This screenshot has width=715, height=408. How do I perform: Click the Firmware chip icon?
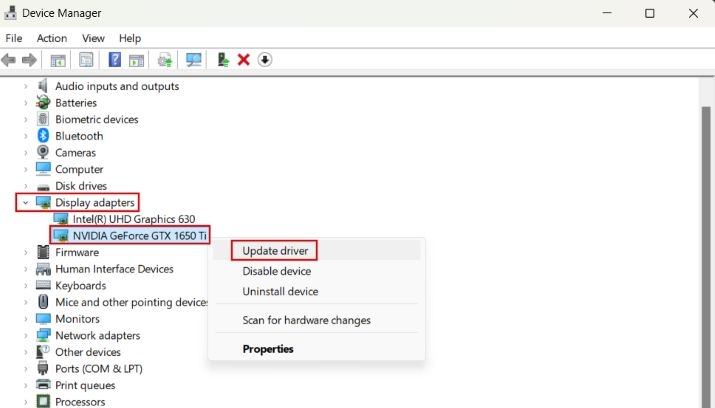43,252
